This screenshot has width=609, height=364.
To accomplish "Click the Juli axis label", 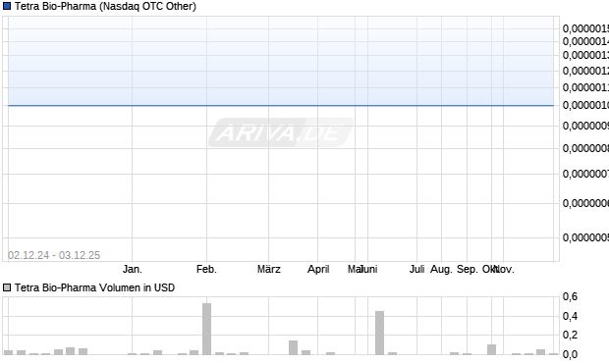I will (416, 269).
